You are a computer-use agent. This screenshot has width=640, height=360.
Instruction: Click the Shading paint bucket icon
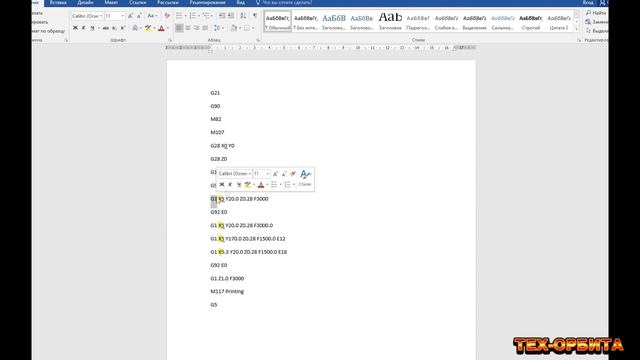click(233, 28)
